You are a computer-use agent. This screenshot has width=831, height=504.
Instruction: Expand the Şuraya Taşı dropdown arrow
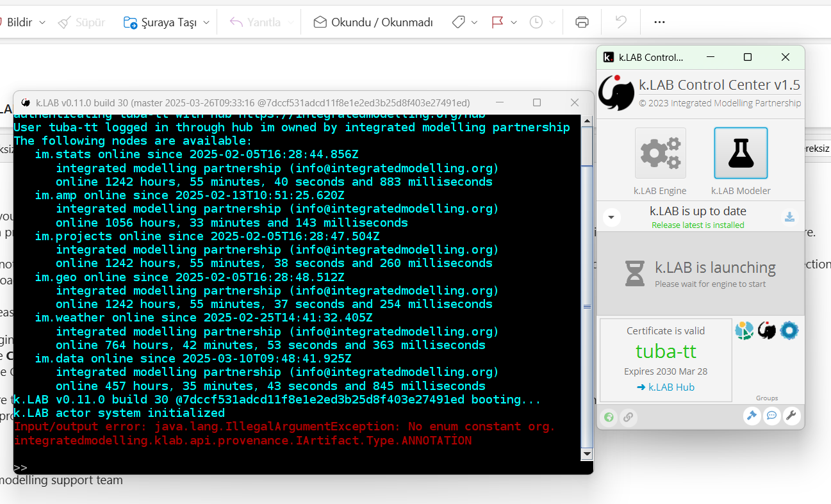[206, 22]
